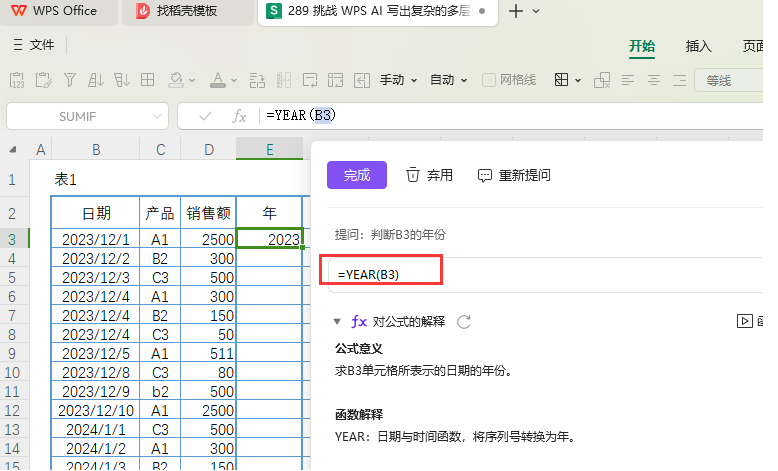Click the indent arrow box icon
The image size is (778, 471).
362,80
